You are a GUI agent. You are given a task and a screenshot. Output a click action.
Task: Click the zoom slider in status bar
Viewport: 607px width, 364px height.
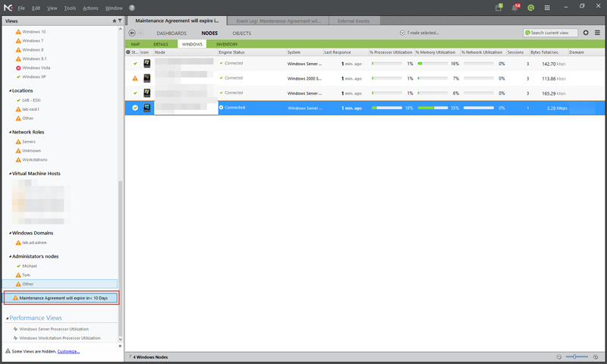point(577,356)
